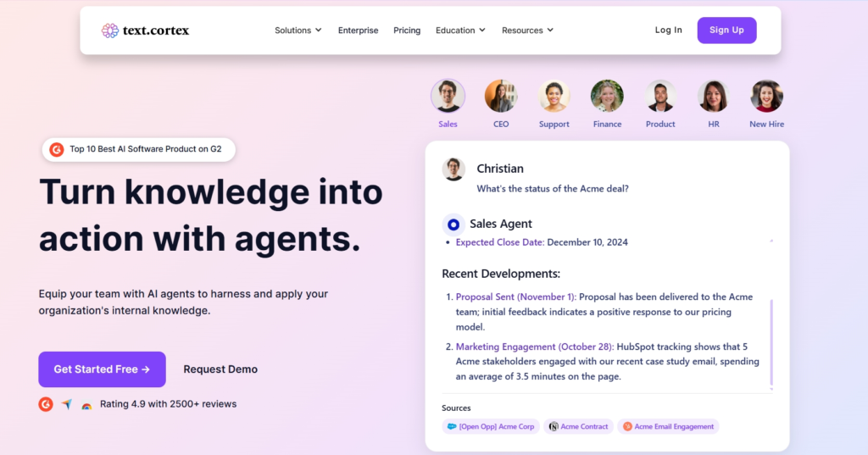Image resolution: width=868 pixels, height=455 pixels.
Task: Go to the Enterprise page
Action: (359, 31)
